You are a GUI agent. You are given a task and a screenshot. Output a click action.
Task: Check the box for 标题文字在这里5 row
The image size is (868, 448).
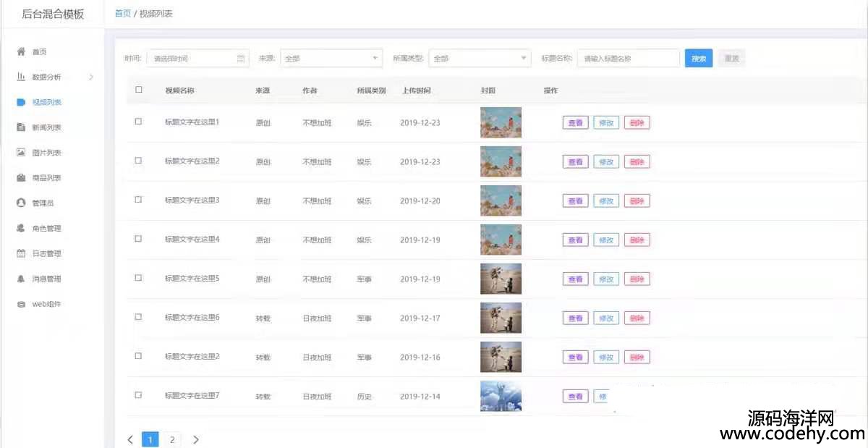[x=139, y=278]
